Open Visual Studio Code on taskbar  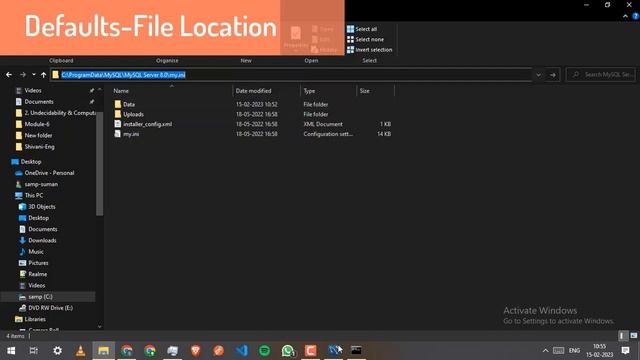pyautogui.click(x=242, y=351)
